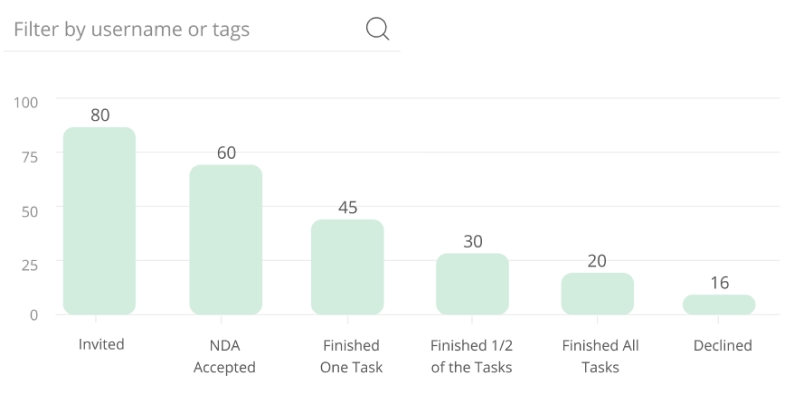Screen dimensions: 789x403
Task: Click the search magnifier icon
Action: coord(377,29)
